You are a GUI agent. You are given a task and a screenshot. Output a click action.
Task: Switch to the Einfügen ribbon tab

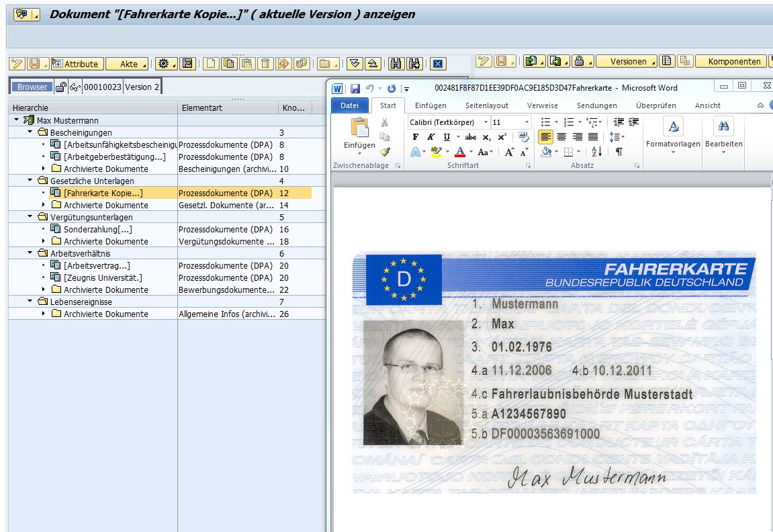coord(430,105)
